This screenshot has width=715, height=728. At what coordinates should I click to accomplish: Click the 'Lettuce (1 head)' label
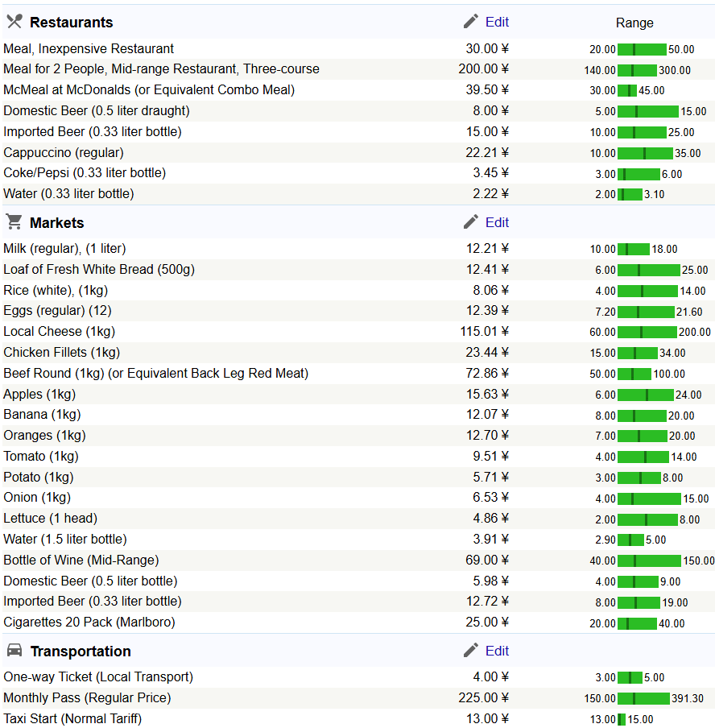[50, 518]
